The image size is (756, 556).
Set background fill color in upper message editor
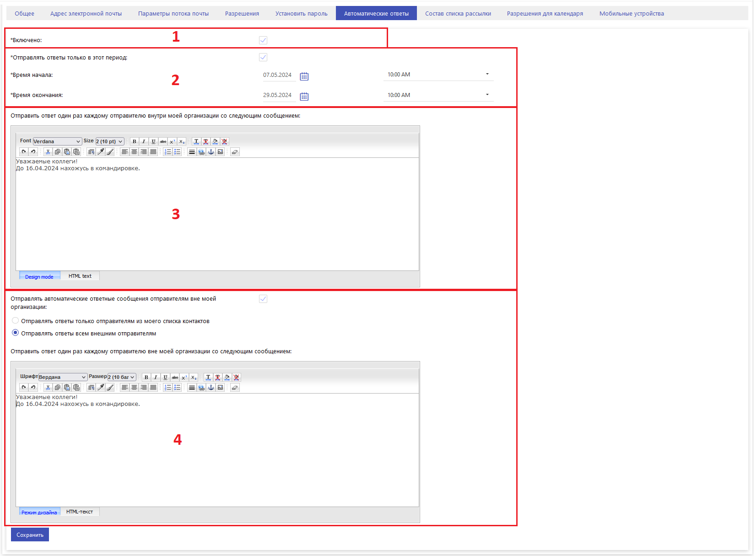click(x=216, y=141)
